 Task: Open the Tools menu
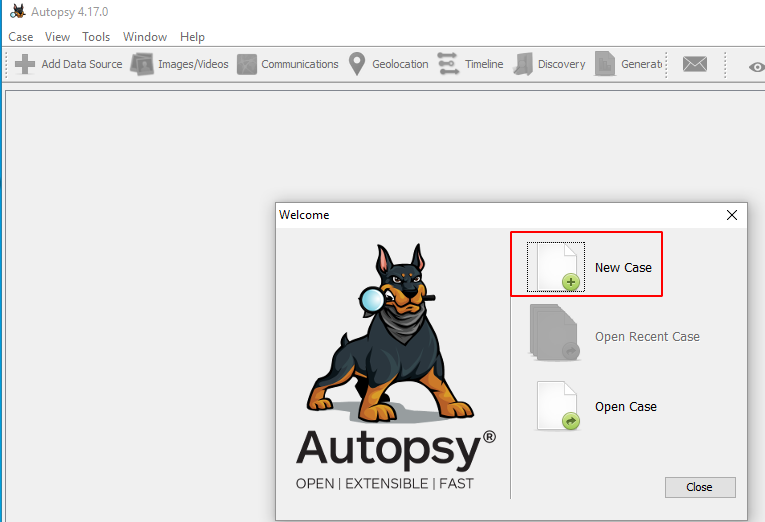[x=96, y=37]
